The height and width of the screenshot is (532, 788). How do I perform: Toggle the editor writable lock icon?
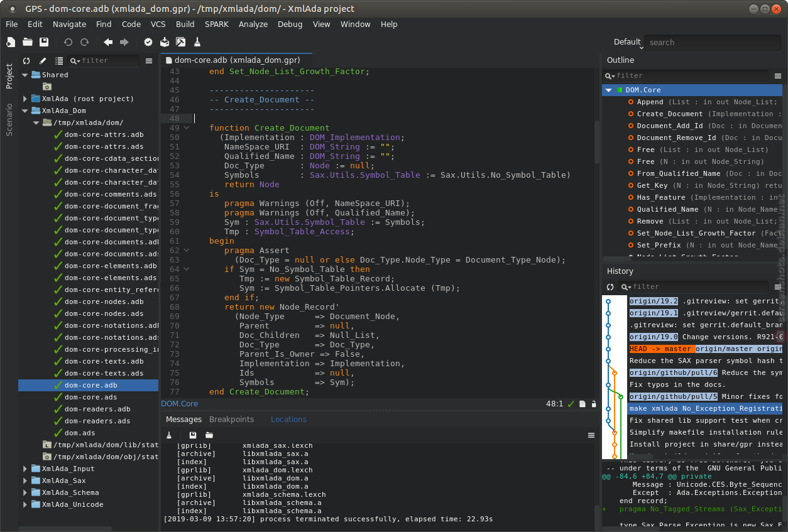coord(594,404)
